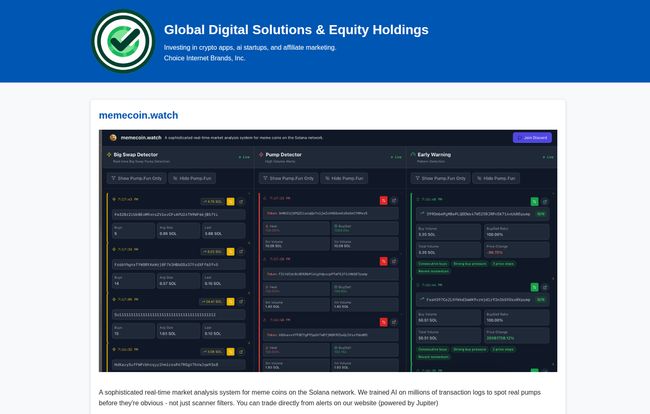Toggle Show Pump.Fun Only in Big Swap Detector

(x=137, y=178)
